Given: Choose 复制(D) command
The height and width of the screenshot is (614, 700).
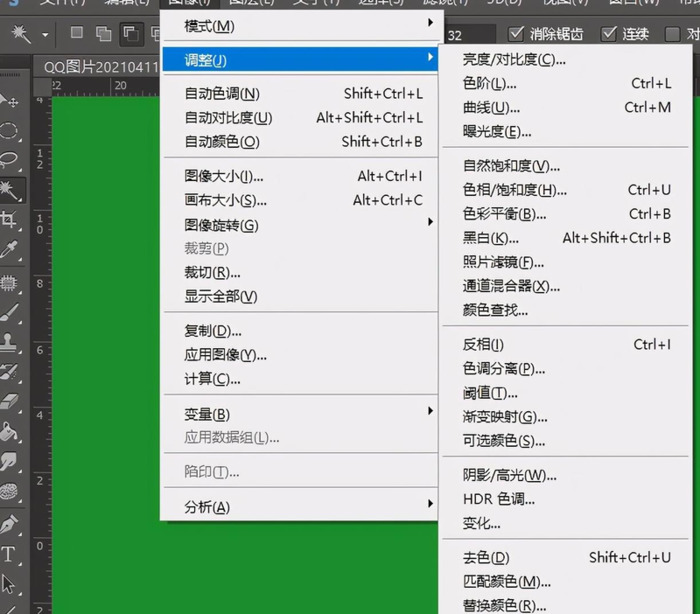Looking at the screenshot, I should click(x=300, y=331).
